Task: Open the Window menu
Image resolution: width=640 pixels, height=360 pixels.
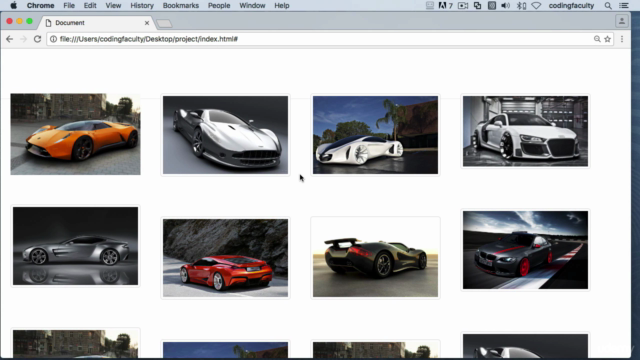Action: coord(252,5)
